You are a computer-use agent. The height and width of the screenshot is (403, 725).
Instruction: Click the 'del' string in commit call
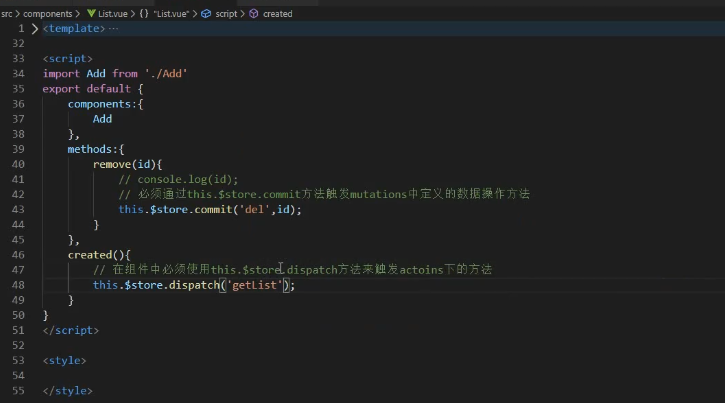[254, 209]
